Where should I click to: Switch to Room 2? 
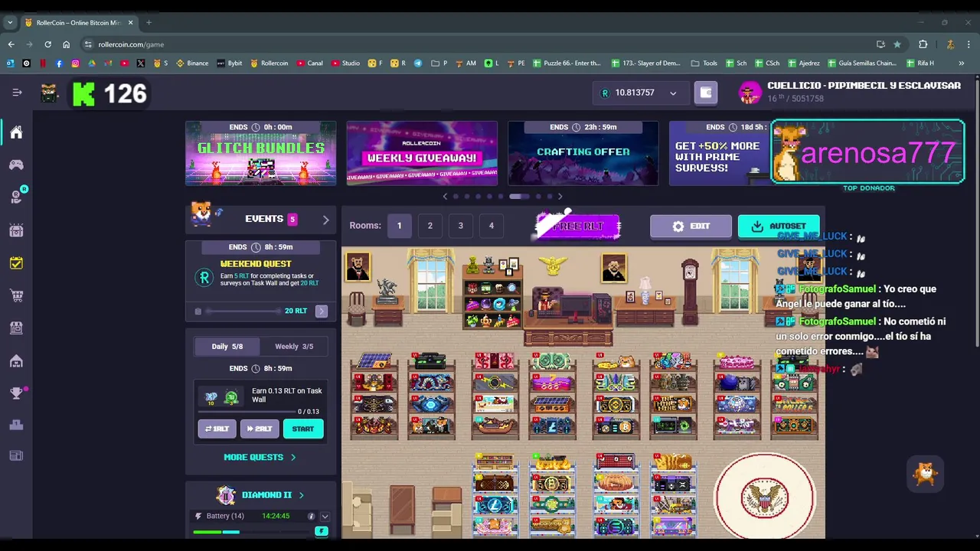(430, 226)
